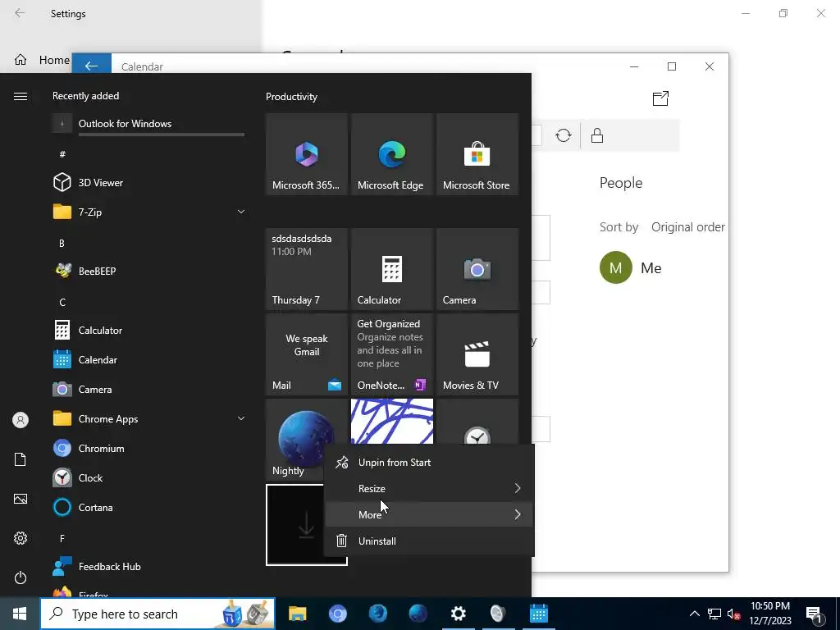Image resolution: width=840 pixels, height=630 pixels.
Task: Choose Uninstall from the context menu
Action: (x=428, y=541)
